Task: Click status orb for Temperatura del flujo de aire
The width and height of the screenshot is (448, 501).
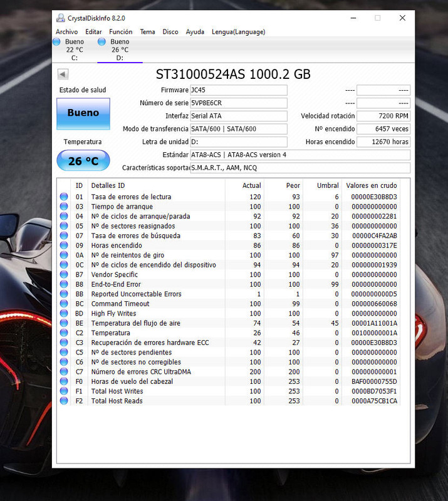Action: (64, 323)
